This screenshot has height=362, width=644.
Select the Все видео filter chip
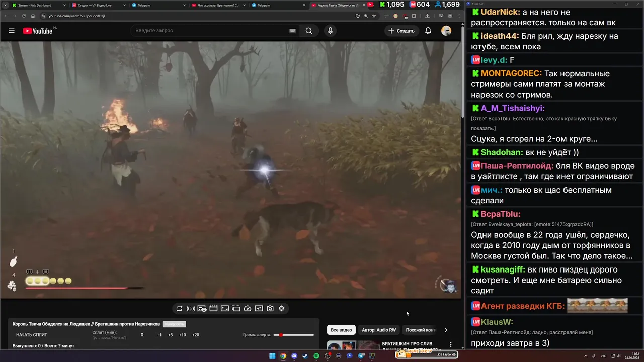pos(341,330)
